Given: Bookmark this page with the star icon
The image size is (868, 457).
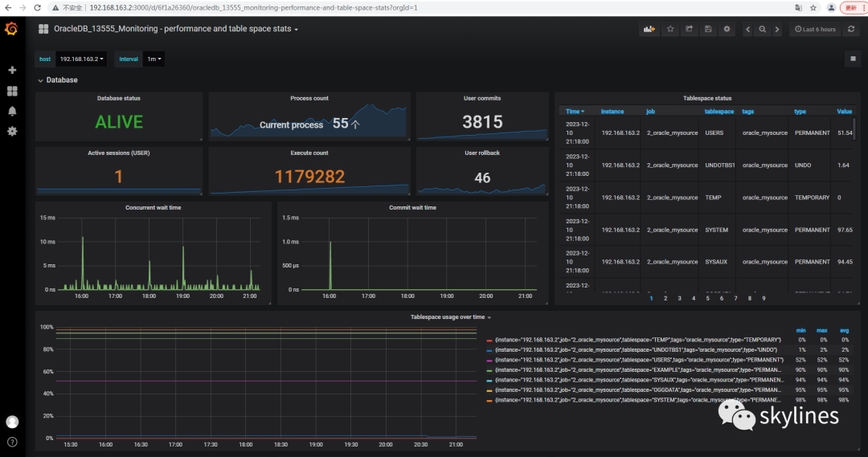Looking at the screenshot, I should 813,8.
